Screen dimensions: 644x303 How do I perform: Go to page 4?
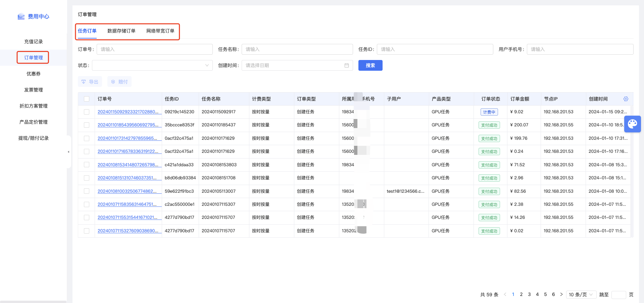537,295
